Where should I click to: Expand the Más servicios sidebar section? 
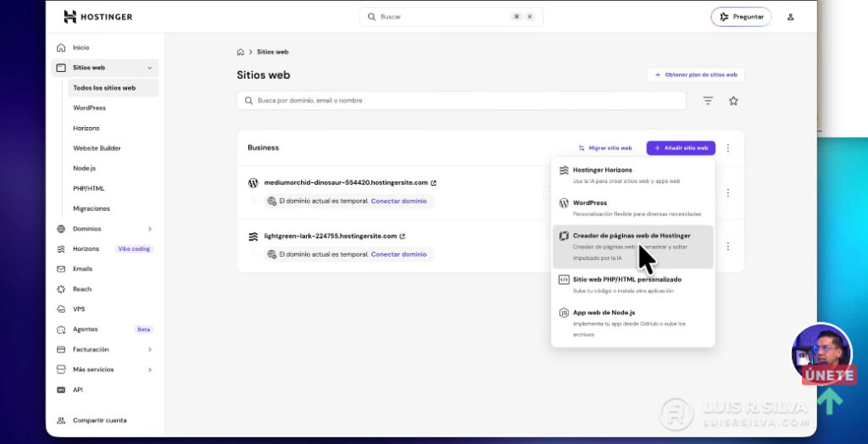coord(149,369)
